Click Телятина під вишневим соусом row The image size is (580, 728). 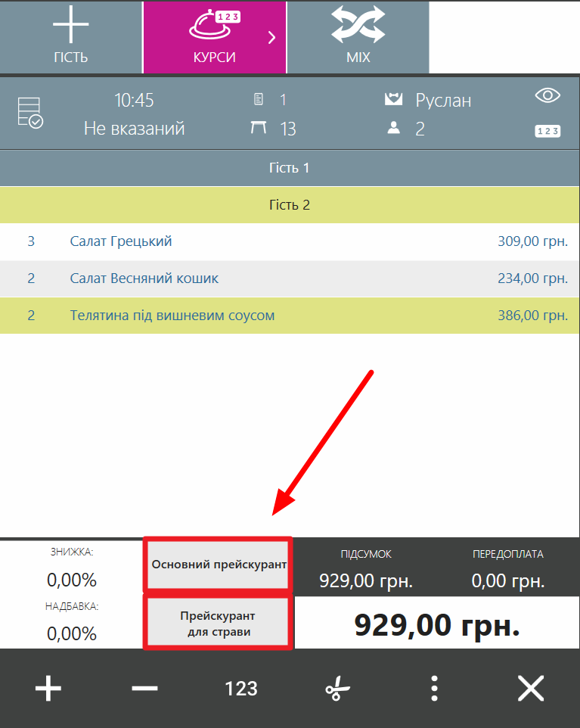coord(290,316)
